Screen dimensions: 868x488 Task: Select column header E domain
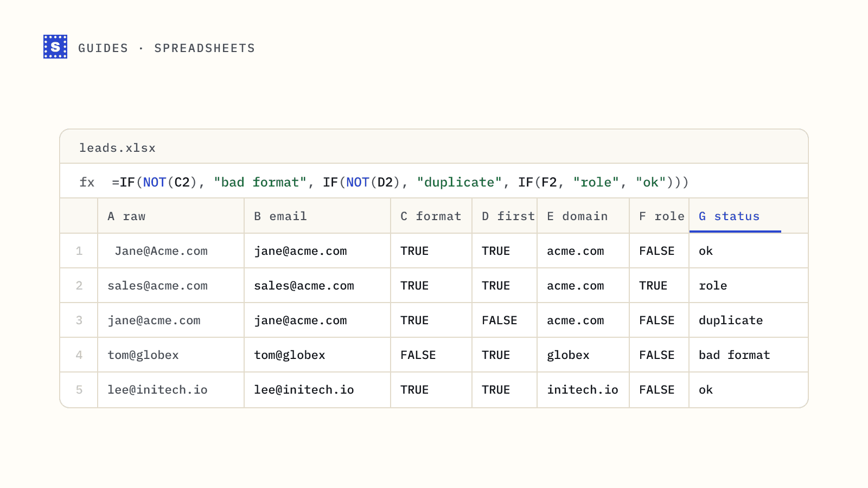click(x=583, y=216)
